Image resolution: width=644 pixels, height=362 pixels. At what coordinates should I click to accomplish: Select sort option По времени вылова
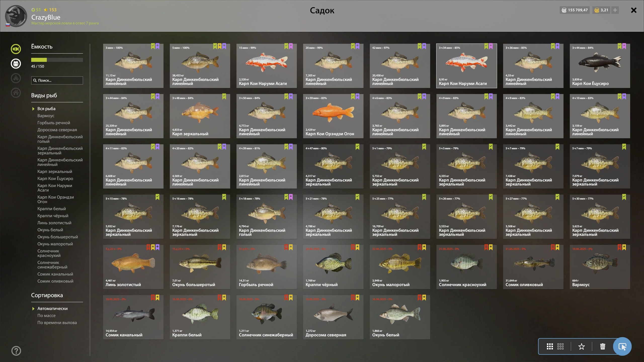click(57, 323)
